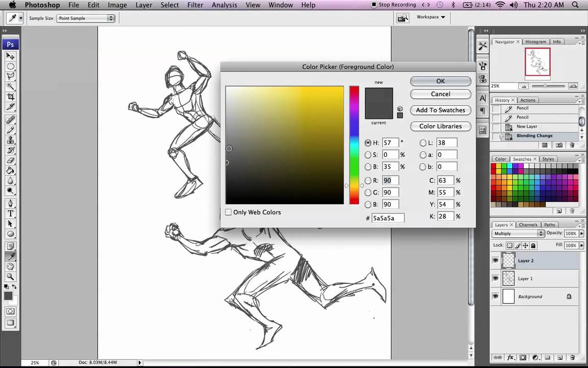Viewport: 588px width, 368px height.
Task: Select the Paint Bucket tool
Action: (11, 171)
